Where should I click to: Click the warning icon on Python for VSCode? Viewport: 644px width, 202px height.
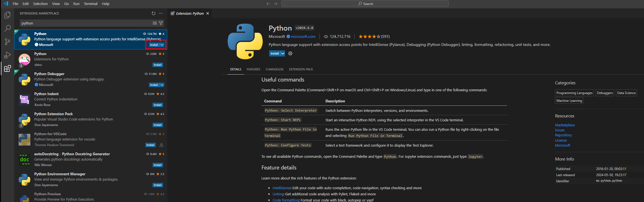(161, 145)
